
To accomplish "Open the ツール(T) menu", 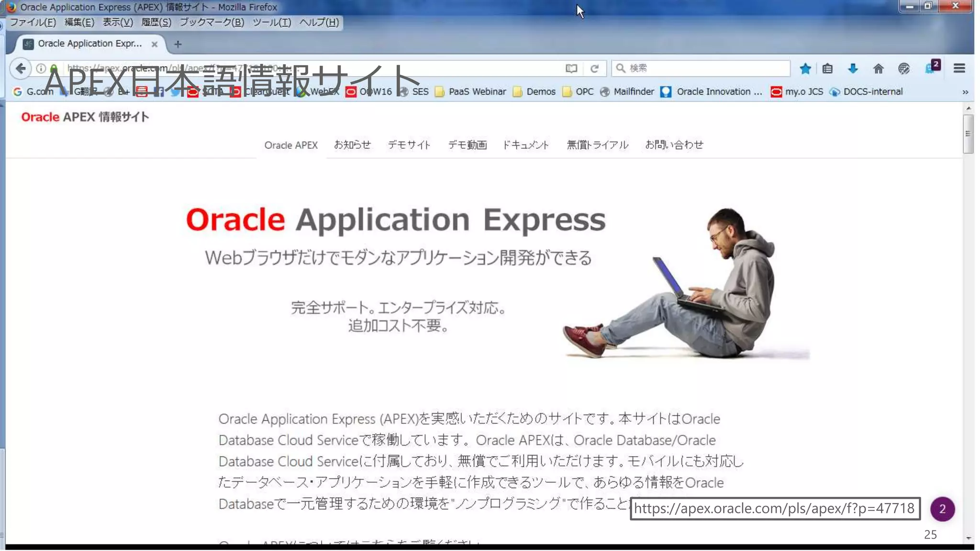I will [x=272, y=22].
